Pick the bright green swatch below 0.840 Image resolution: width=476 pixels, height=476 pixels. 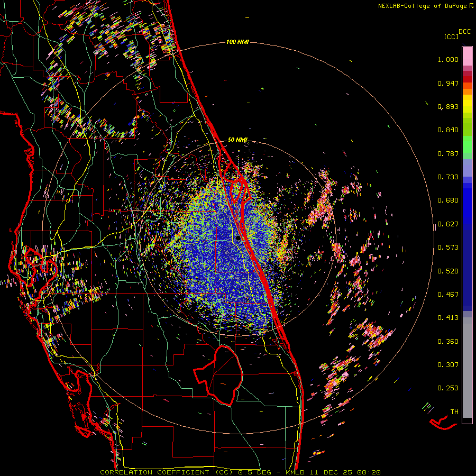click(x=467, y=144)
